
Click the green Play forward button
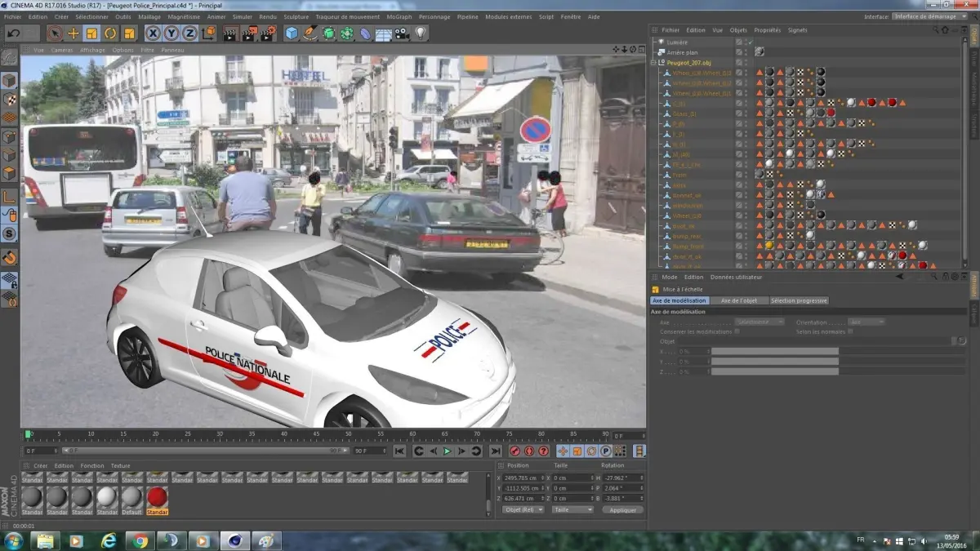448,451
